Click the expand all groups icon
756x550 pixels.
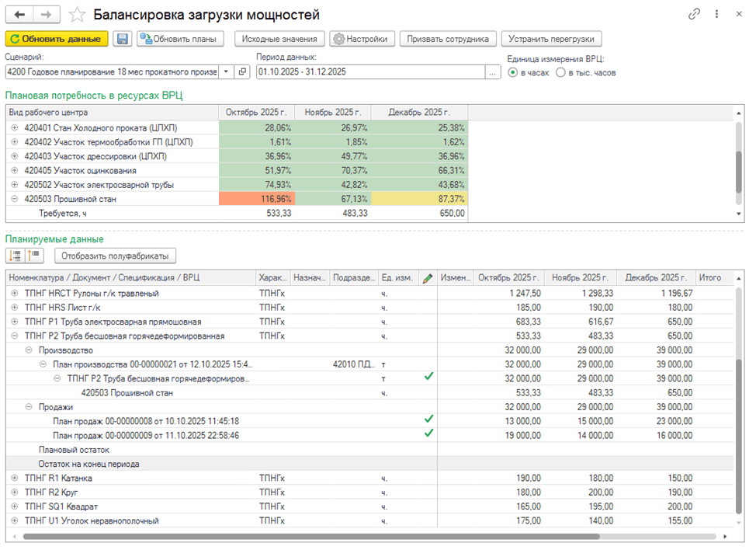point(15,256)
